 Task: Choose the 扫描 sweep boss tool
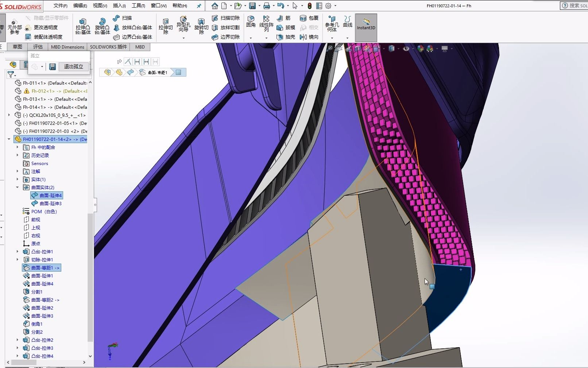[x=123, y=18]
